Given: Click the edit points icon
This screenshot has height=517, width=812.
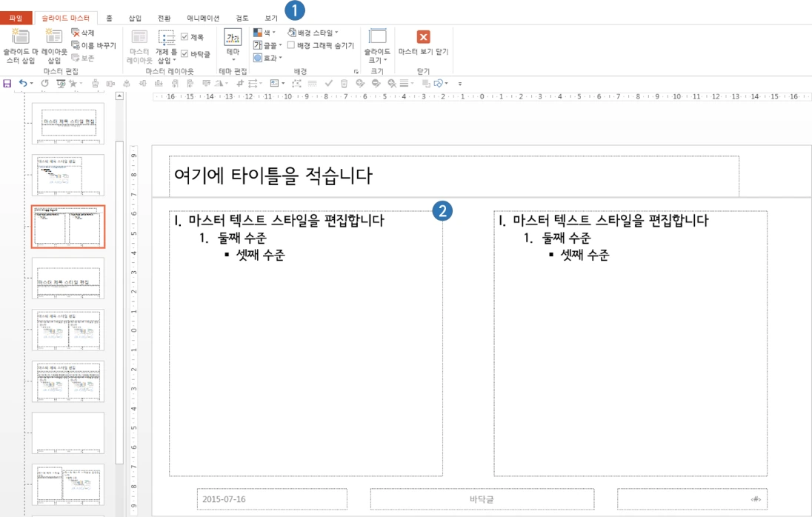Looking at the screenshot, I should click(296, 83).
